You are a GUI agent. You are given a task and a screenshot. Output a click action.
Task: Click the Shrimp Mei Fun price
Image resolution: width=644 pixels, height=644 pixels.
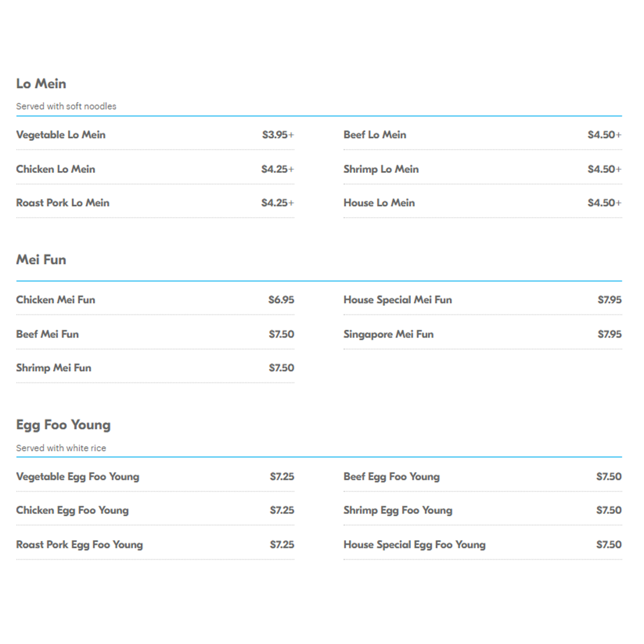coord(281,368)
